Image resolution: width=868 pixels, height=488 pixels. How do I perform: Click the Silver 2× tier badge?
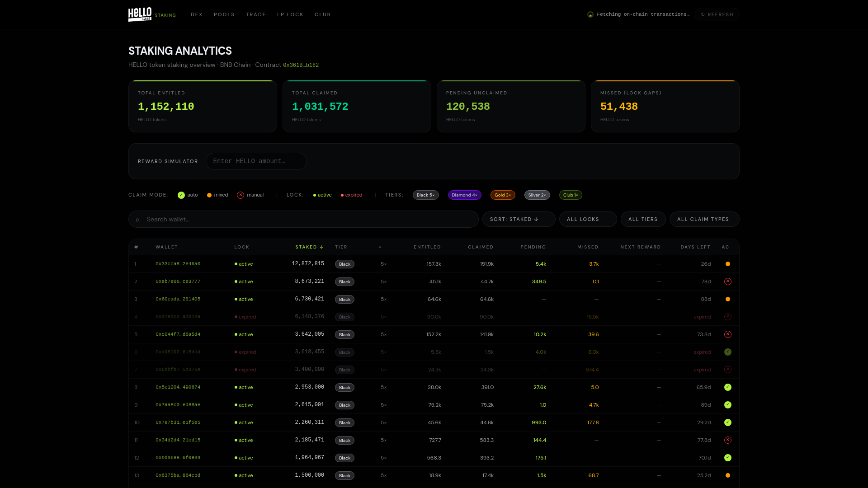537,195
